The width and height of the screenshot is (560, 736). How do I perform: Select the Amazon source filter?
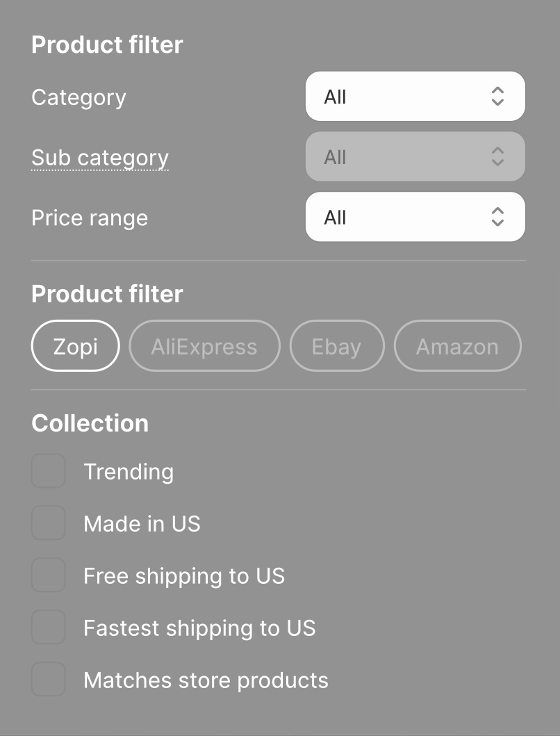tap(457, 346)
